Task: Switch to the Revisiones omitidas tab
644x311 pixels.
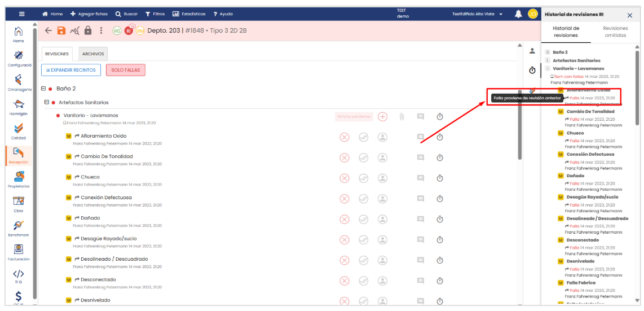Action: (x=615, y=32)
